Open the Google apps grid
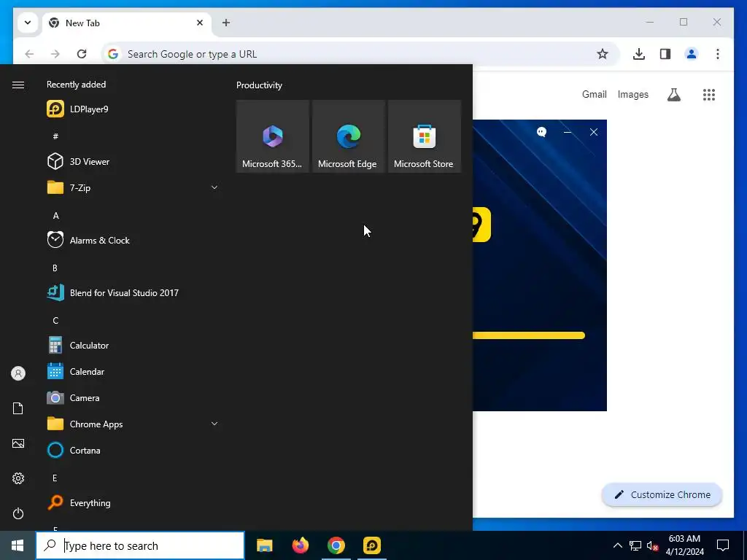Screen dimensions: 747x560 709,94
